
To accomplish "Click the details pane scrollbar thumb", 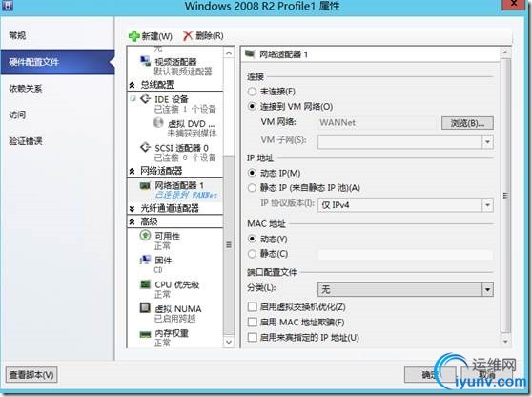I will coord(505,196).
